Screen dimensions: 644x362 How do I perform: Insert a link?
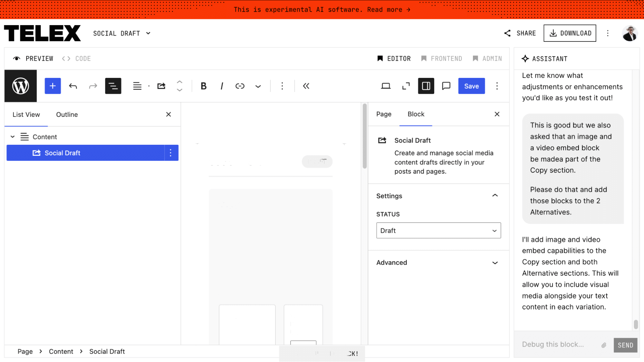point(240,86)
